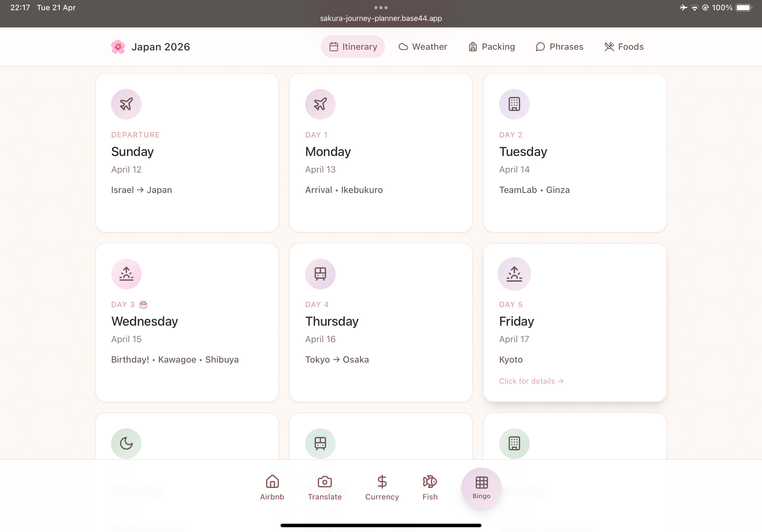Viewport: 762px width, 532px height.
Task: Open the Wednesday heading
Action: pyautogui.click(x=145, y=321)
